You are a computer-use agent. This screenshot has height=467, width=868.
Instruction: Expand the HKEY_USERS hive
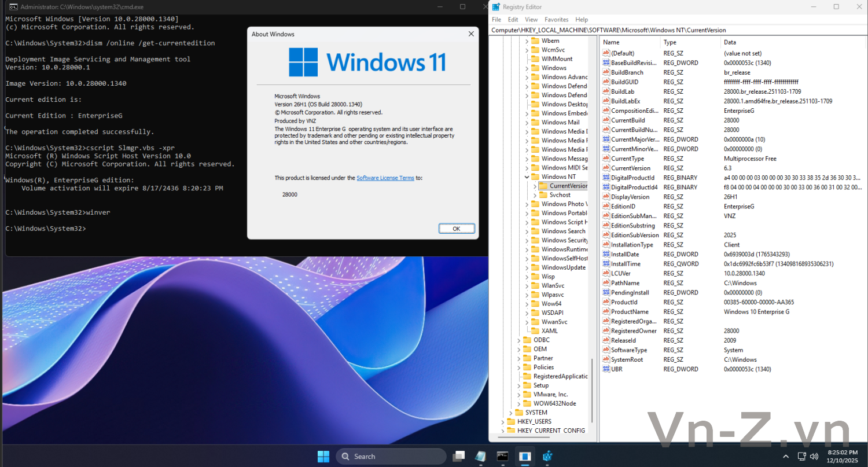click(x=502, y=421)
